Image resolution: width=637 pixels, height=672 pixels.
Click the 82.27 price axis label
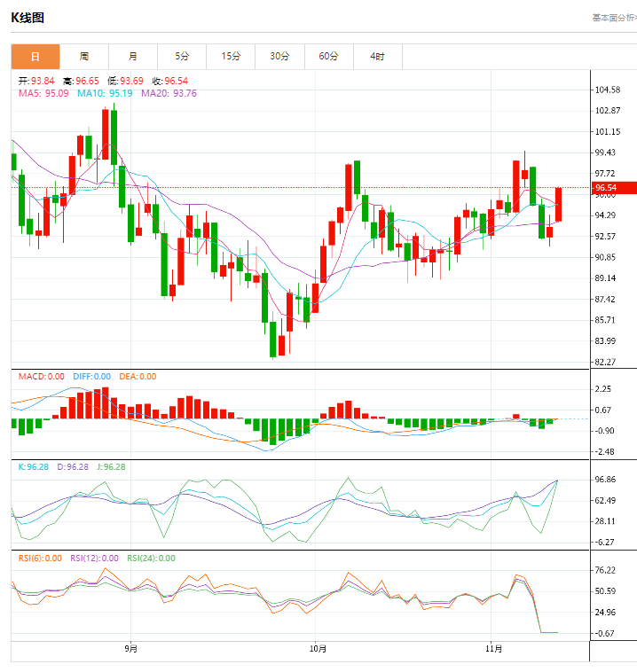(x=605, y=362)
